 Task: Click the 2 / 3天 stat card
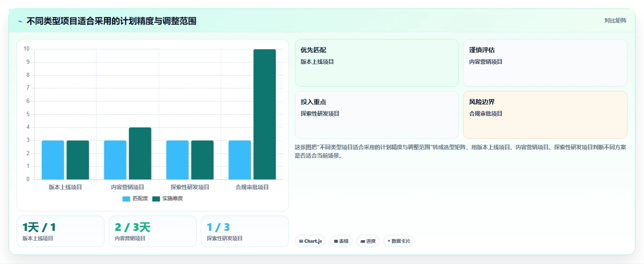tap(153, 231)
